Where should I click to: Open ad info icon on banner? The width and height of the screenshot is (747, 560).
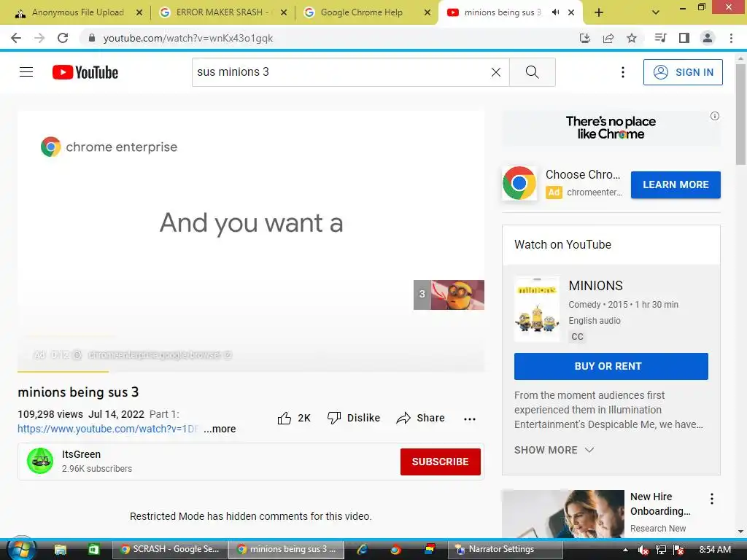point(715,116)
